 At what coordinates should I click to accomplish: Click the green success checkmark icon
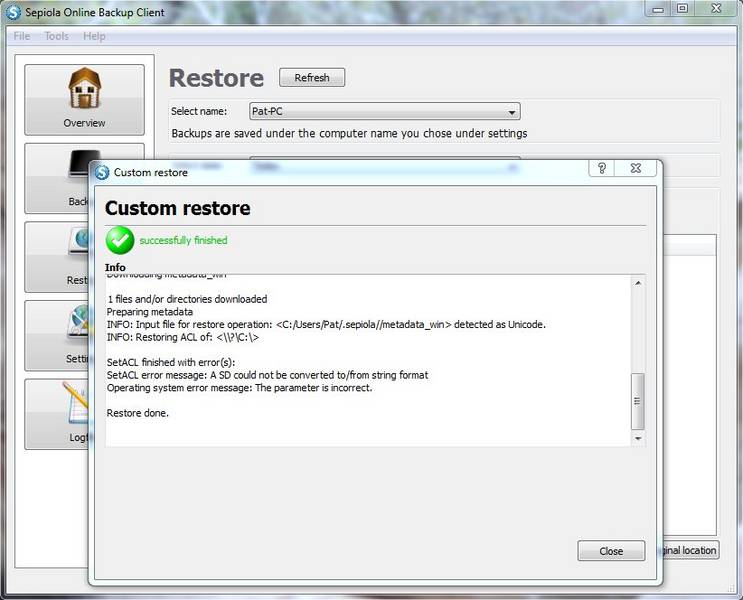point(120,240)
